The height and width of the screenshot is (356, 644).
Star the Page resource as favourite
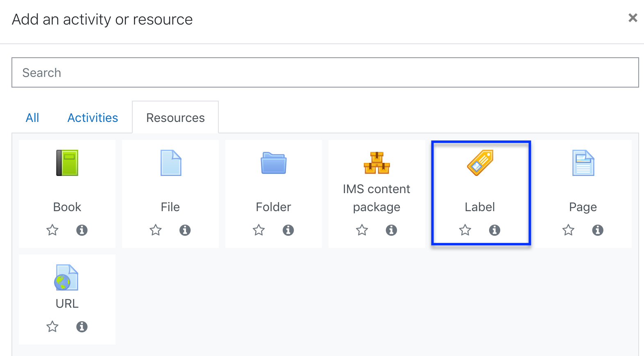click(x=569, y=230)
